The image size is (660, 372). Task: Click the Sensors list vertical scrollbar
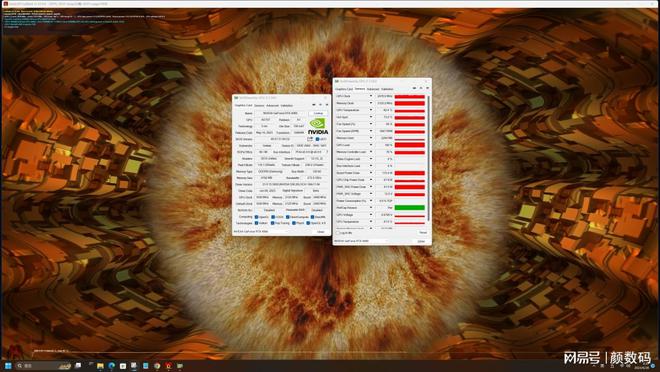[x=428, y=158]
